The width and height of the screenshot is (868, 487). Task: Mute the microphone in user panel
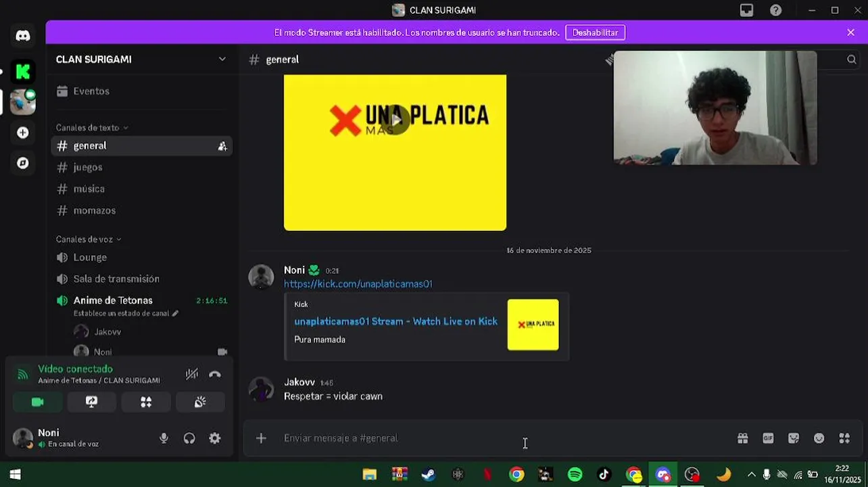[164, 438]
